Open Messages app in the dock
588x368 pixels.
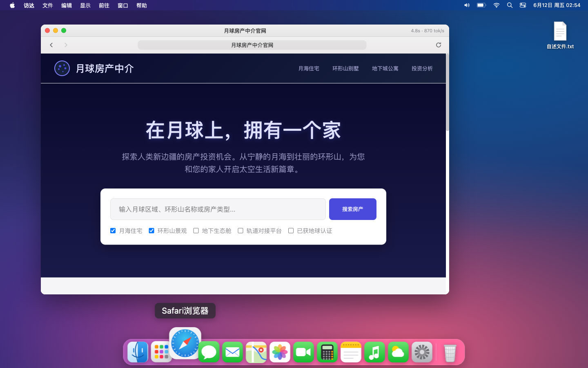click(x=209, y=352)
